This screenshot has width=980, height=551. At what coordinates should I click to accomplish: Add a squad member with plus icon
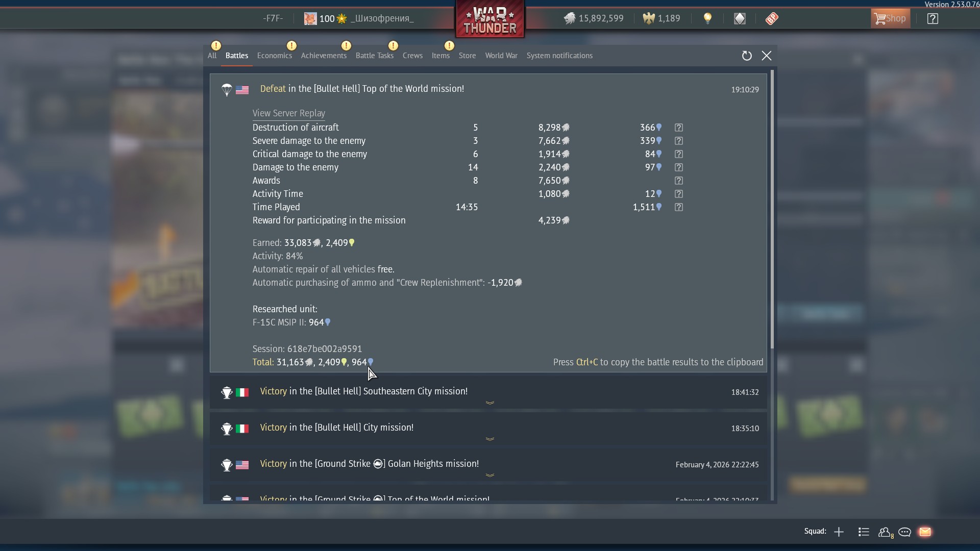tap(839, 532)
